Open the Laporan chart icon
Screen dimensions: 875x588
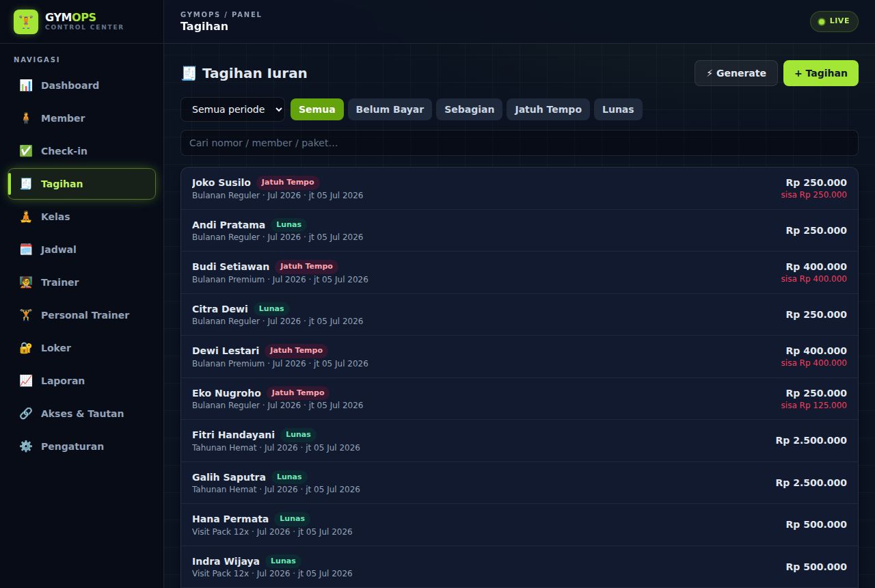click(26, 381)
